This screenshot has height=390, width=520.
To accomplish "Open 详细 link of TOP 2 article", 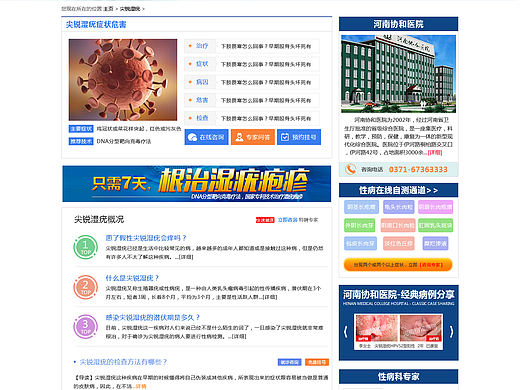I will pos(270,297).
